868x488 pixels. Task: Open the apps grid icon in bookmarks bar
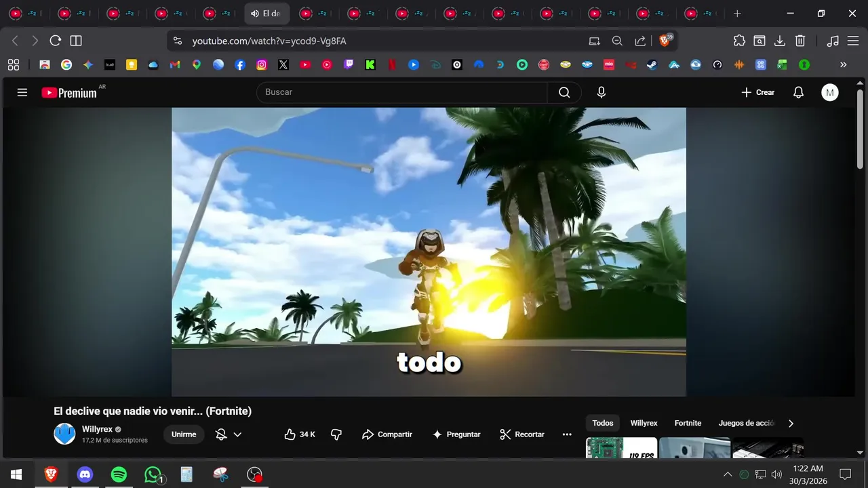[x=14, y=65]
